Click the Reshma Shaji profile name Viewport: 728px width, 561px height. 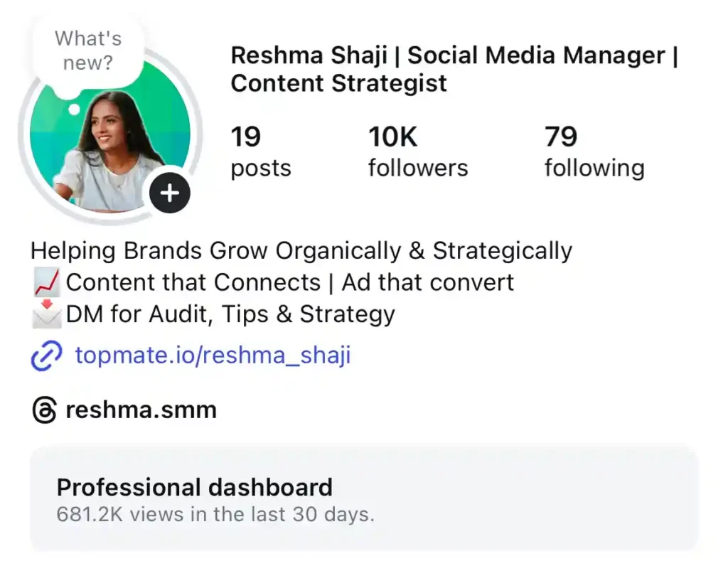pos(307,55)
